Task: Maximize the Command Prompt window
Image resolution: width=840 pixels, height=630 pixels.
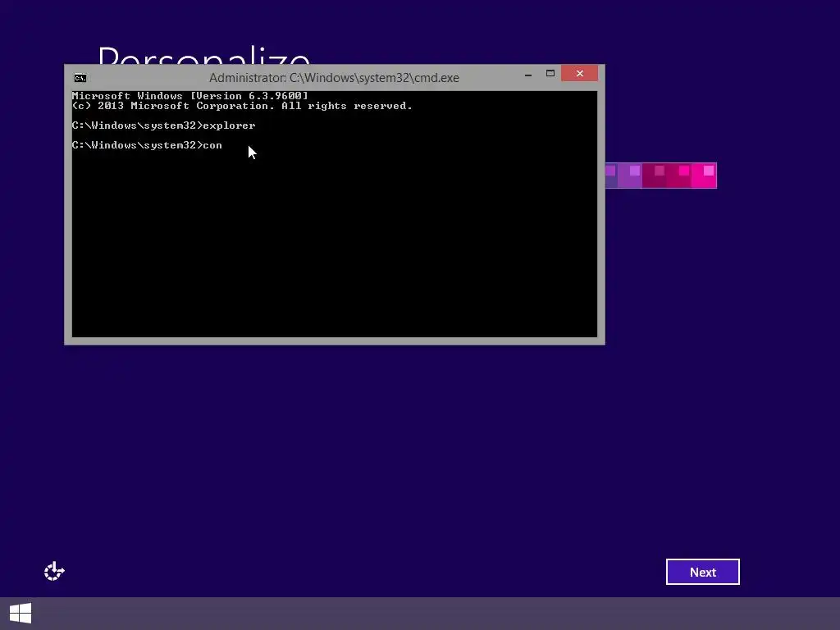Action: [x=550, y=74]
